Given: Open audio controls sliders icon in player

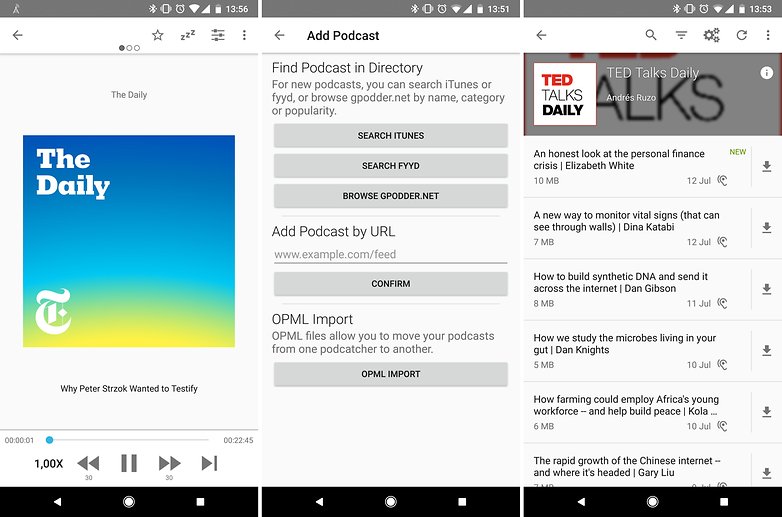Looking at the screenshot, I should (x=218, y=35).
